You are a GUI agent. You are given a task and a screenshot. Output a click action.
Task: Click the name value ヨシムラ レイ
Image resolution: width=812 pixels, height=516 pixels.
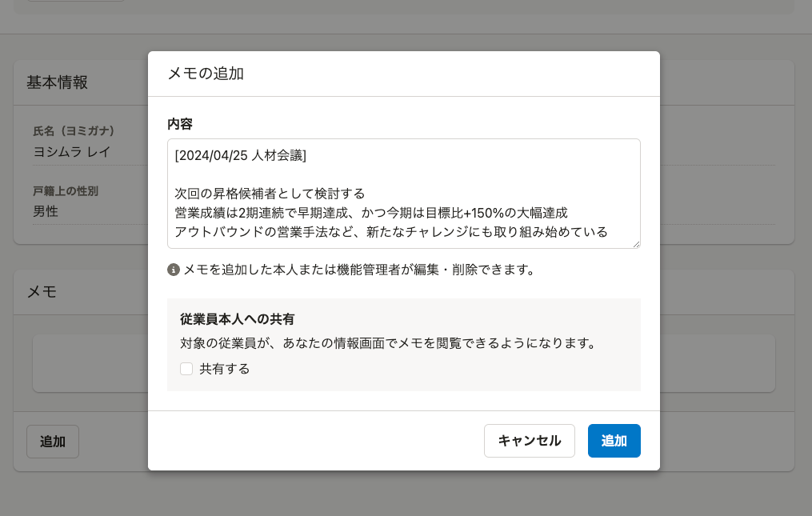(71, 152)
